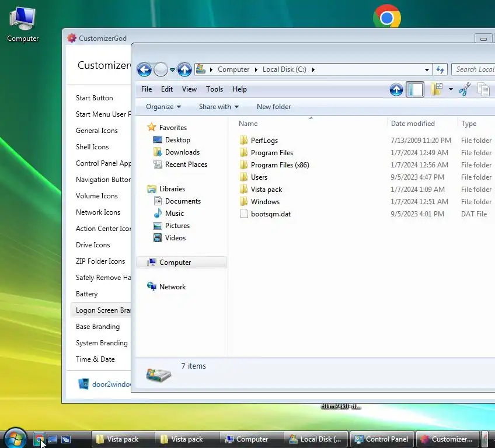Select the Program Files folder

272,153
